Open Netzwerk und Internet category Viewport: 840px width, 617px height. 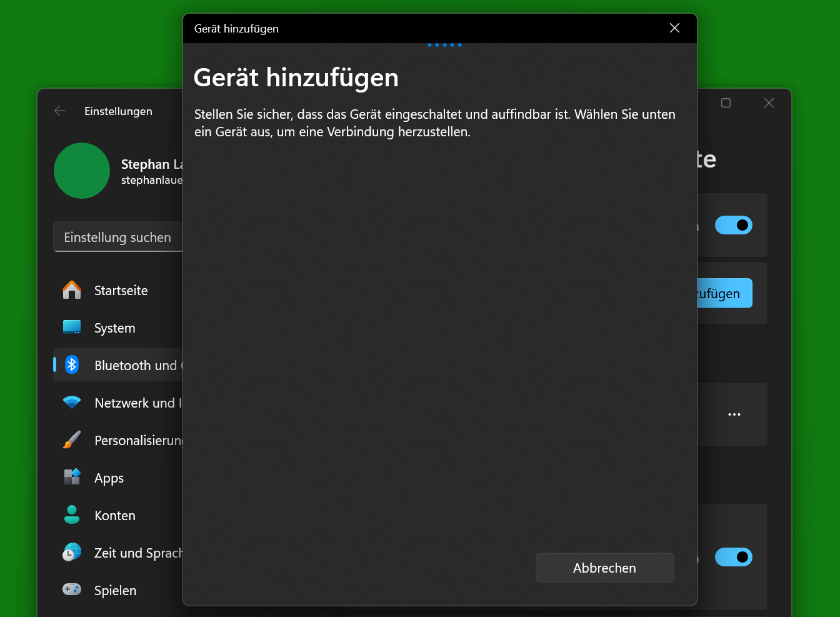(x=118, y=403)
